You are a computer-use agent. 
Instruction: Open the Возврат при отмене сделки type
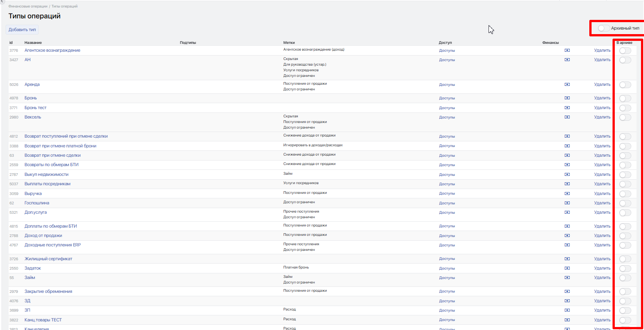click(52, 155)
